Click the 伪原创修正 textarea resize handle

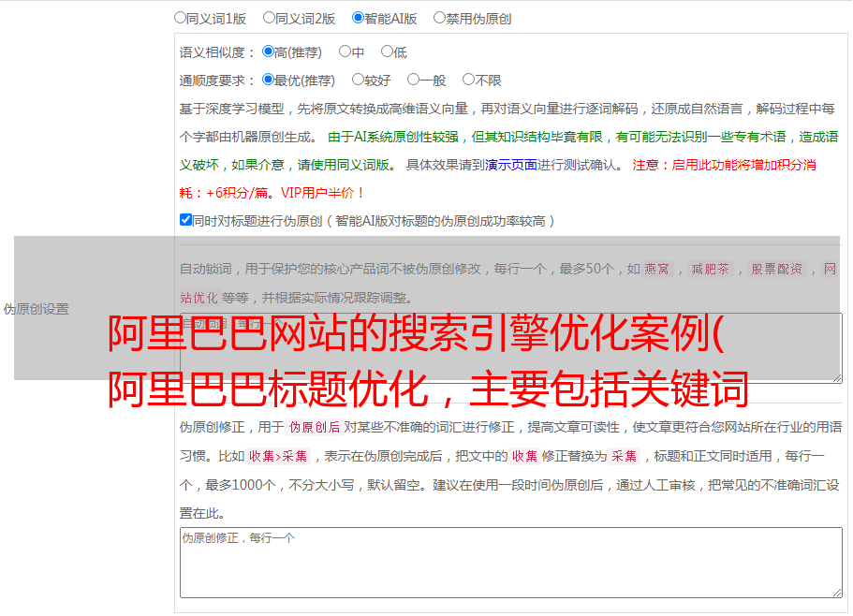(837, 592)
